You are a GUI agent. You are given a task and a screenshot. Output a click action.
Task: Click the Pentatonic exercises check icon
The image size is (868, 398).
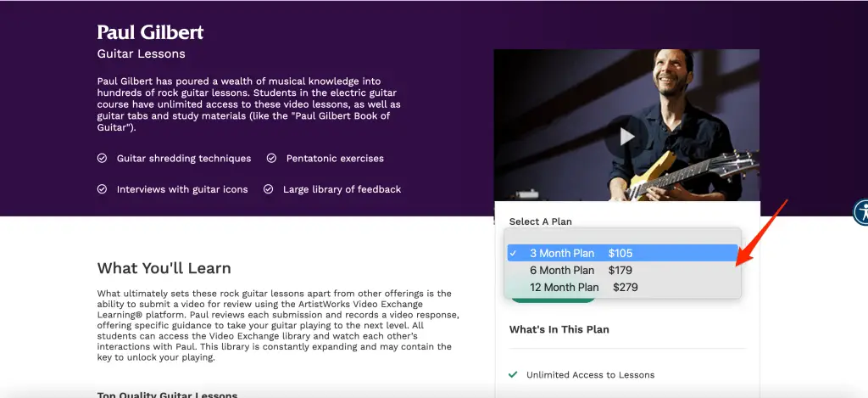point(271,159)
